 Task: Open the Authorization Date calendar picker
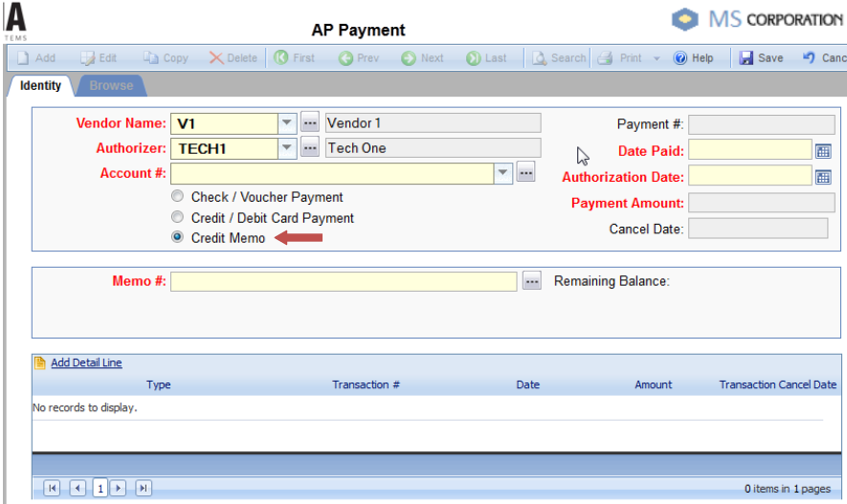(x=822, y=177)
